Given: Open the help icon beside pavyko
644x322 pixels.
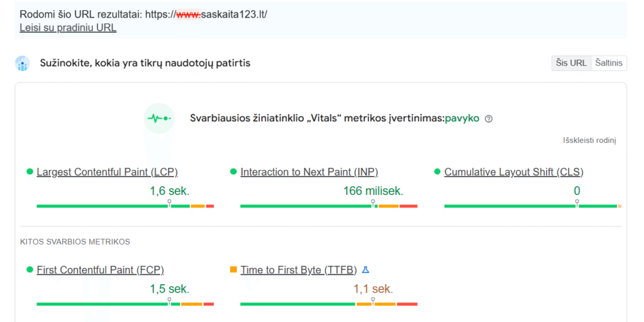Looking at the screenshot, I should click(488, 119).
